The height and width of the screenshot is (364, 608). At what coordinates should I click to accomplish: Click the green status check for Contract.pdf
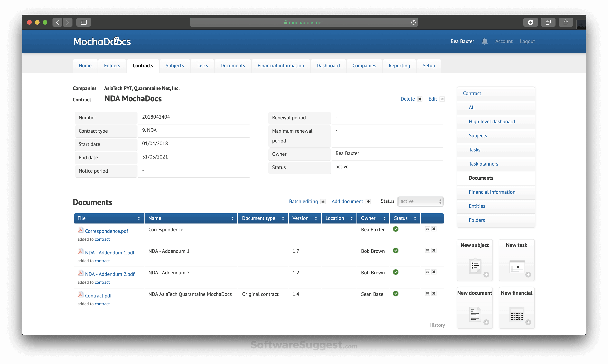(396, 294)
